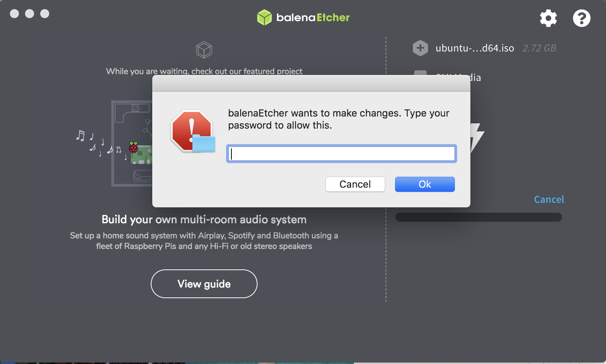Viewport: 606px width, 364px height.
Task: Select the ubuntu-...d64.iso file entry
Action: coord(475,48)
